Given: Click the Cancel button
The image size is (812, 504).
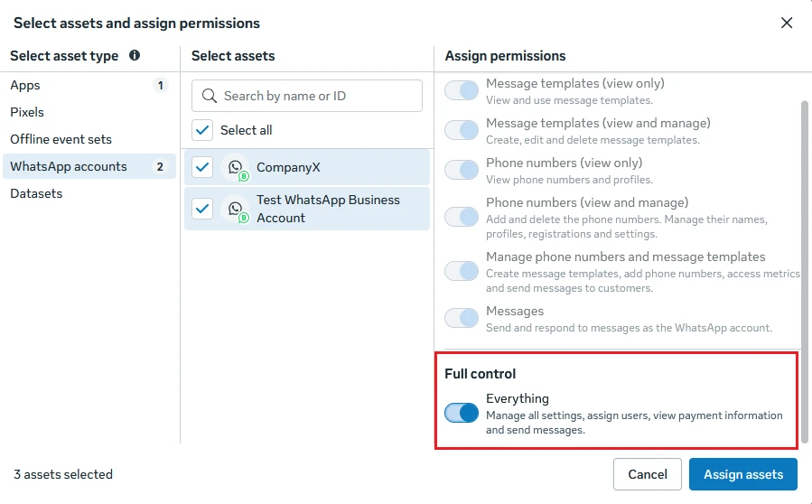Looking at the screenshot, I should pos(648,474).
